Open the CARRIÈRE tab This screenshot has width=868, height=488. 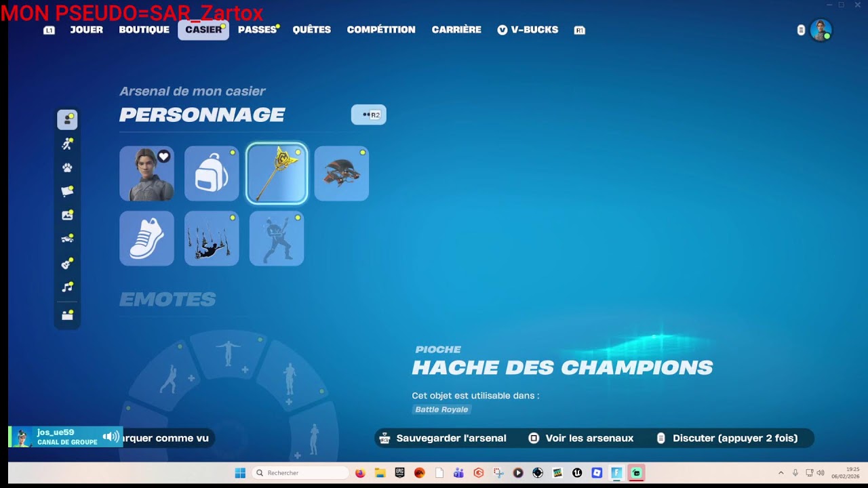click(x=456, y=30)
